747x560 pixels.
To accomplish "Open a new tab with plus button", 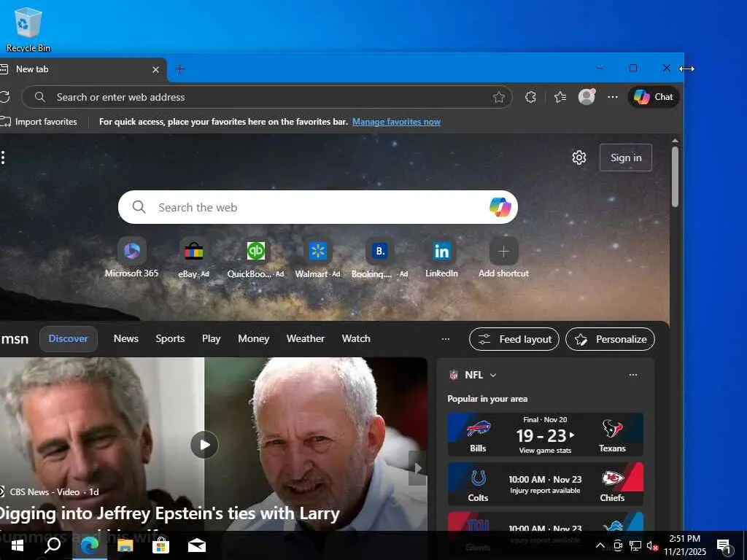I will point(179,69).
